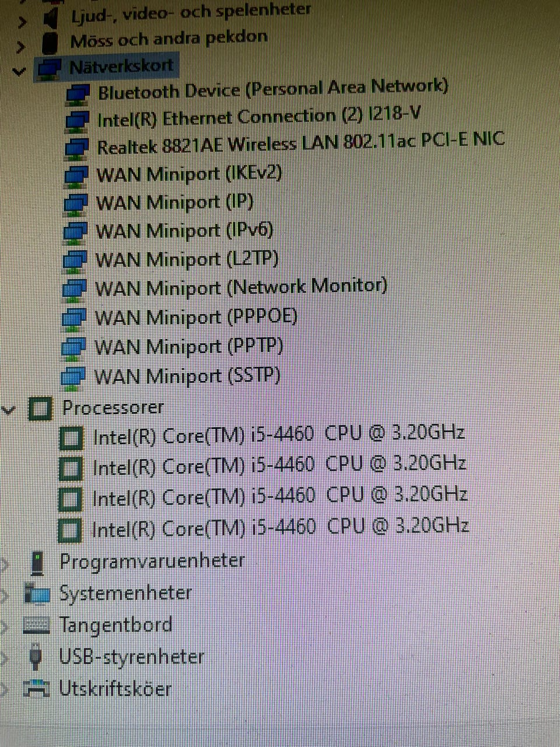Screen dimensions: 560x747
Task: Click the Utskriftsköer printer icon
Action: point(36,689)
